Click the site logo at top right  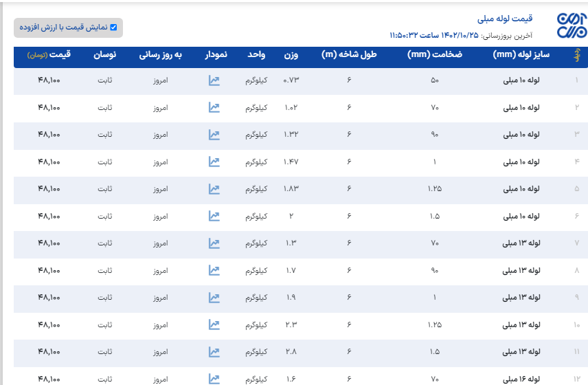point(571,25)
